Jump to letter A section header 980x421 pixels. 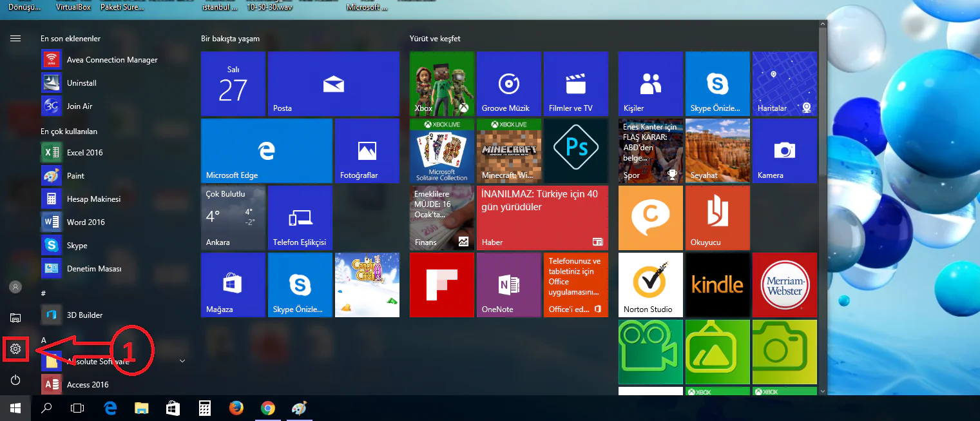[44, 340]
